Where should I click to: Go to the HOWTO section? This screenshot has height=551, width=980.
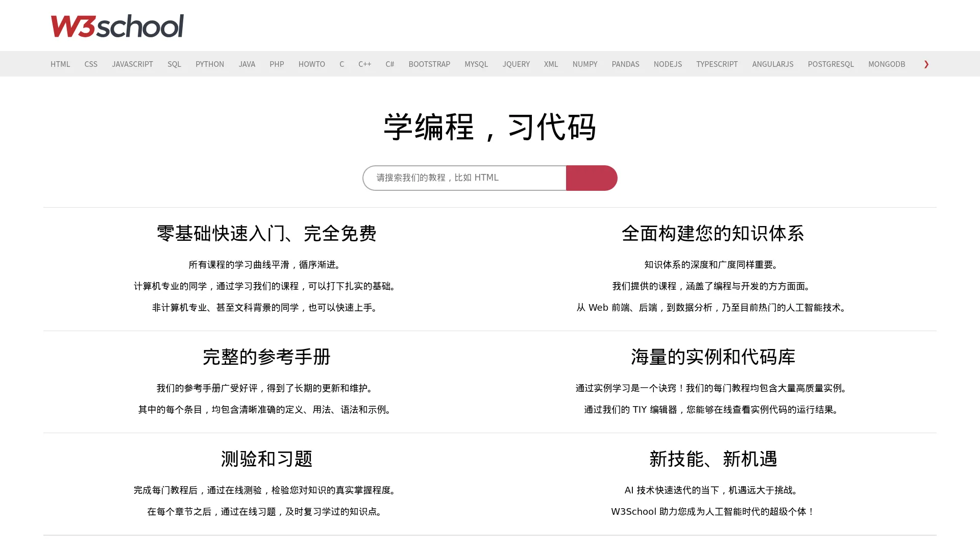click(312, 64)
